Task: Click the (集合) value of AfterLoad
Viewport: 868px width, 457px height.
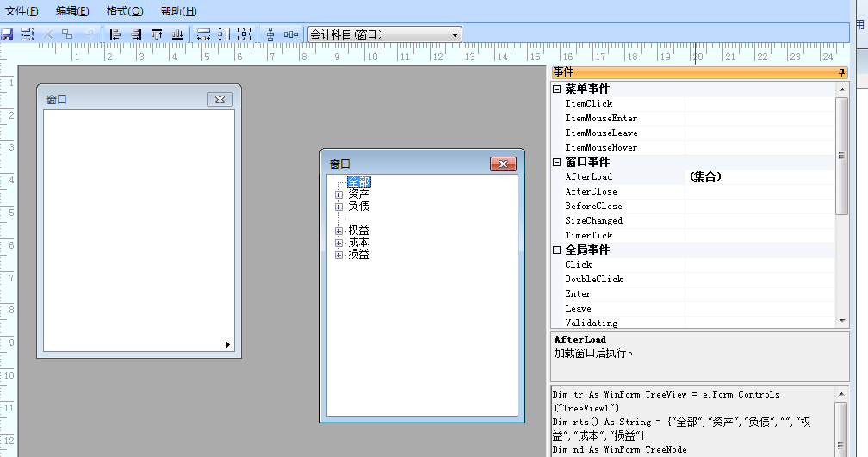Action: click(x=706, y=177)
